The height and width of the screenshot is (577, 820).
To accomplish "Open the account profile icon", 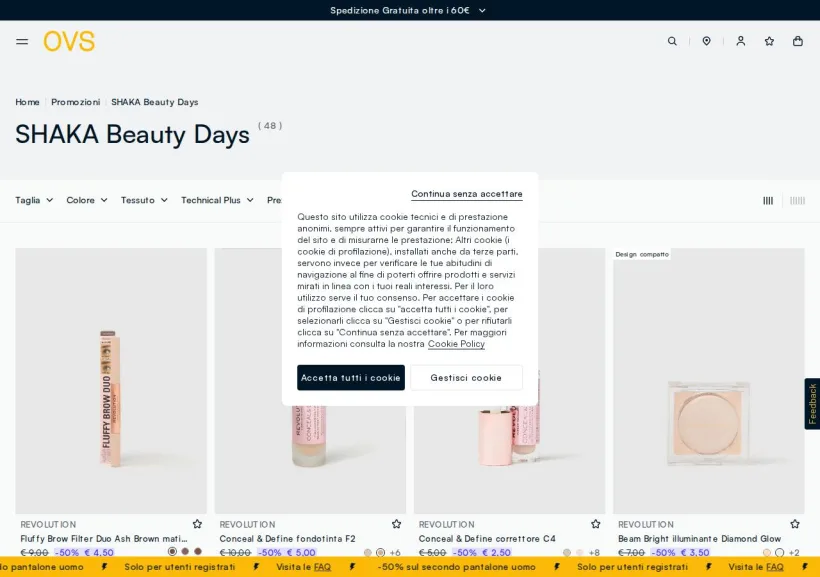I will tap(741, 41).
